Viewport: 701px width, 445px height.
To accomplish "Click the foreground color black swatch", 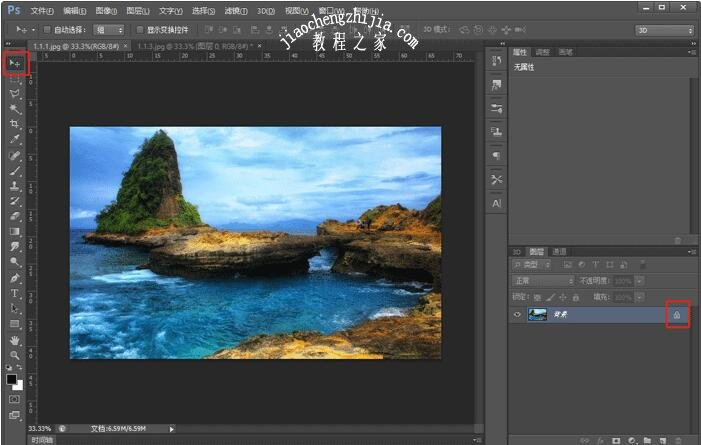I will pyautogui.click(x=12, y=380).
